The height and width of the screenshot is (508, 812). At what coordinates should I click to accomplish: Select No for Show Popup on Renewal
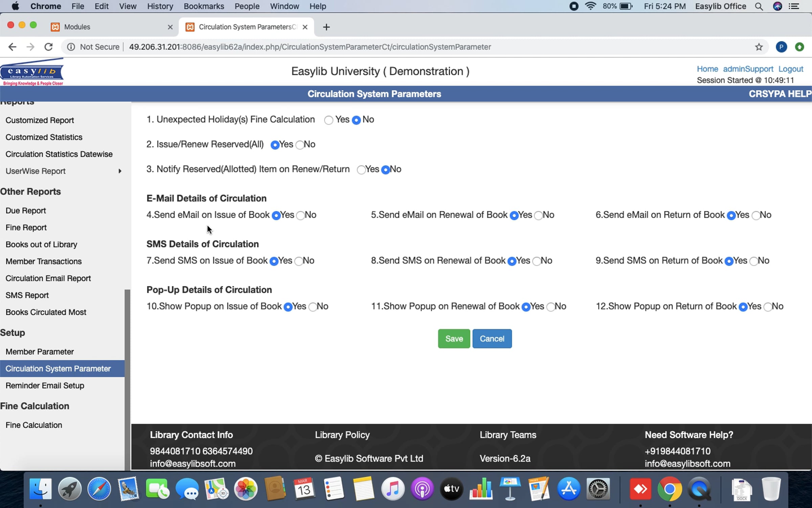pos(551,307)
